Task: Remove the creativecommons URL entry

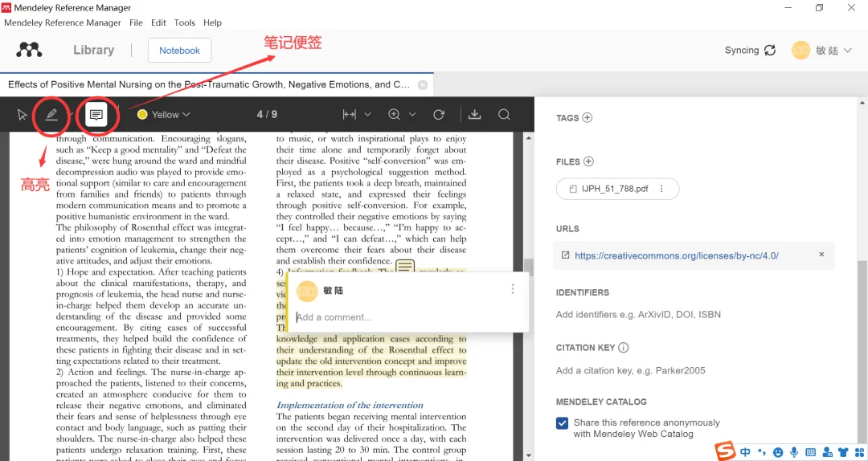Action: tap(821, 255)
